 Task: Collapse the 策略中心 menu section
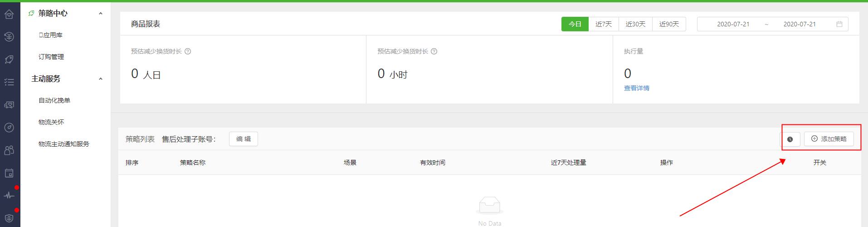101,14
